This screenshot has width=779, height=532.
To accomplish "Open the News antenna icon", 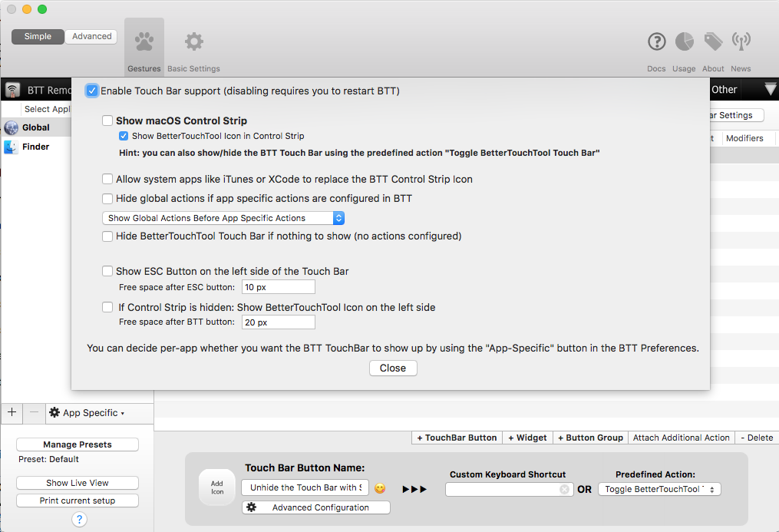I will point(741,41).
